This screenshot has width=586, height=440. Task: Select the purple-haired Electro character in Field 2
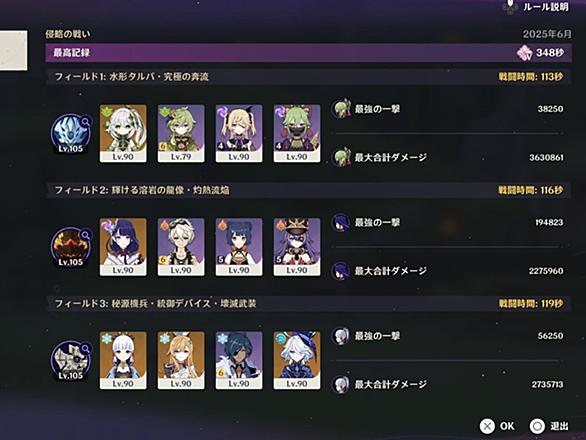(123, 247)
